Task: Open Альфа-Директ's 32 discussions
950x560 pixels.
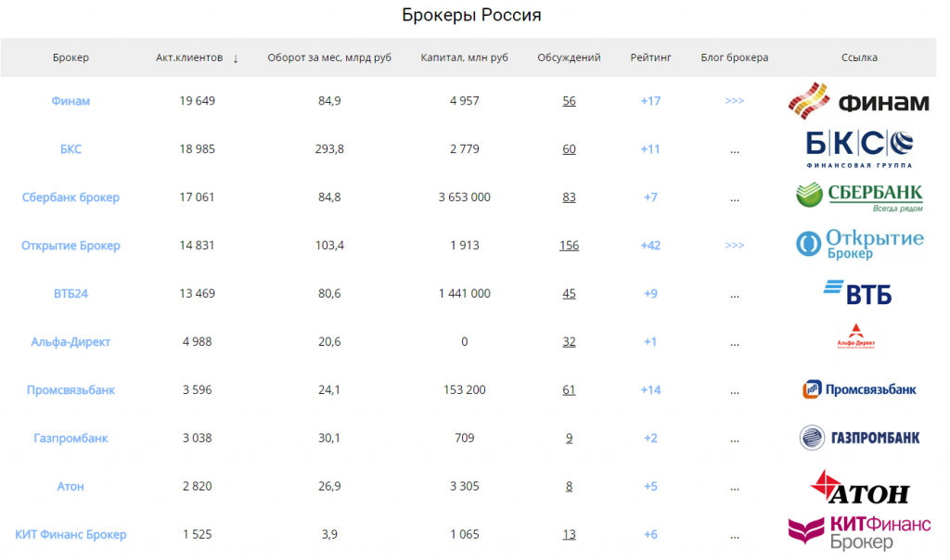Action: [x=569, y=341]
